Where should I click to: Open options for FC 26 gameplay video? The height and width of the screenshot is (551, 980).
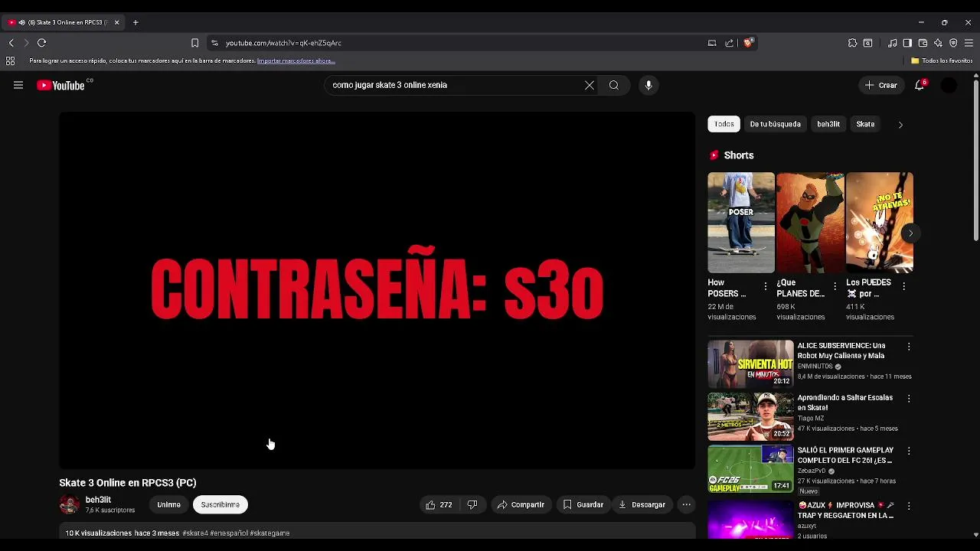(x=909, y=452)
